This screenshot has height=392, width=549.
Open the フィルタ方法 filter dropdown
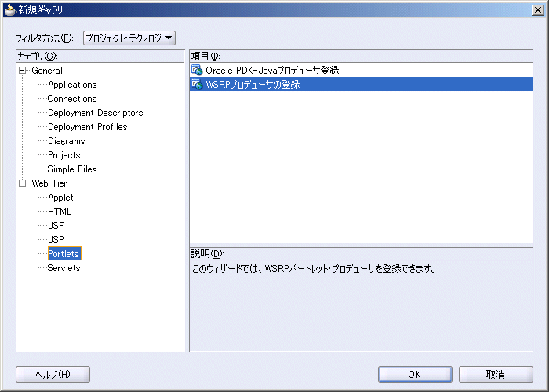tap(129, 38)
